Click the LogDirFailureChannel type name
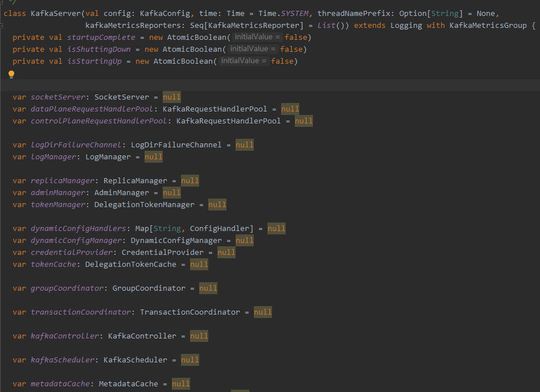Viewport: 540px width, 392px height. [x=176, y=145]
